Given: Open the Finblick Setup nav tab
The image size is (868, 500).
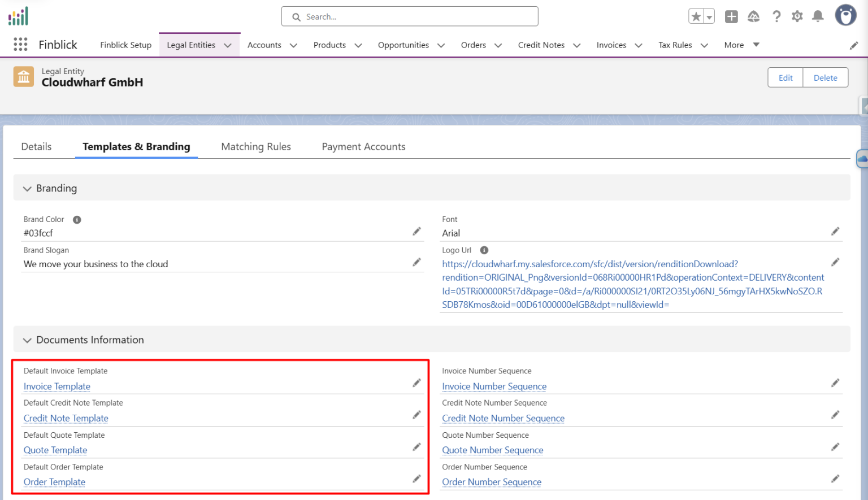Looking at the screenshot, I should 126,45.
